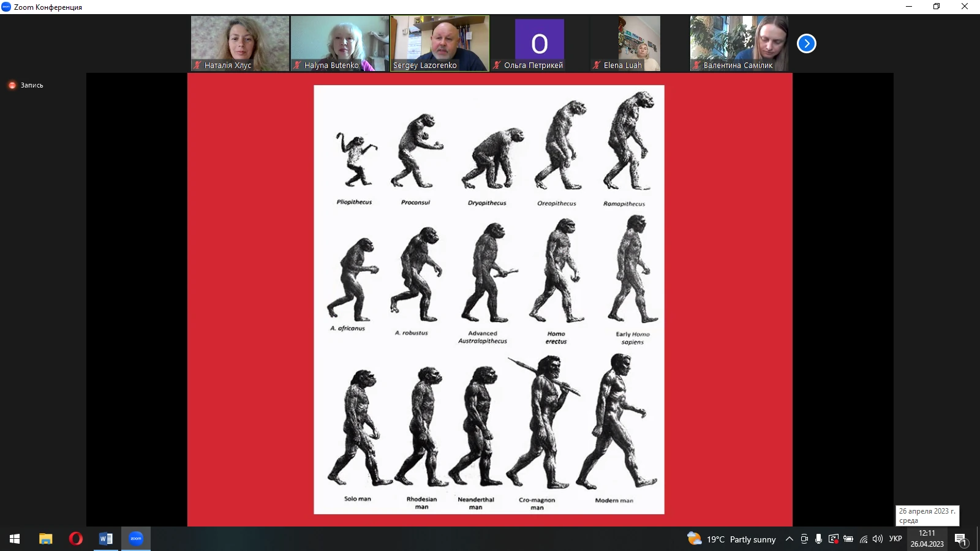Screen dimensions: 980x551
Task: Click muted mic icon on Валентина Самілик
Action: point(697,65)
